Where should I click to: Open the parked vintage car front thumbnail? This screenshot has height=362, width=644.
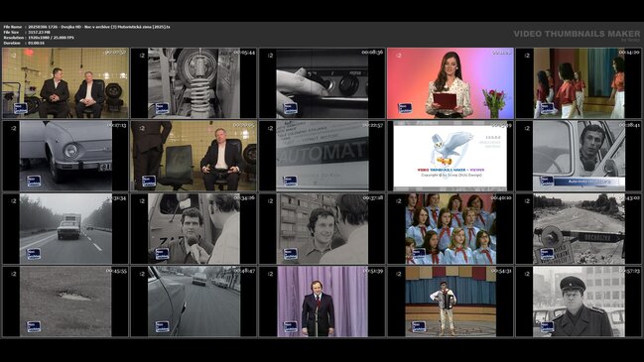point(65,156)
